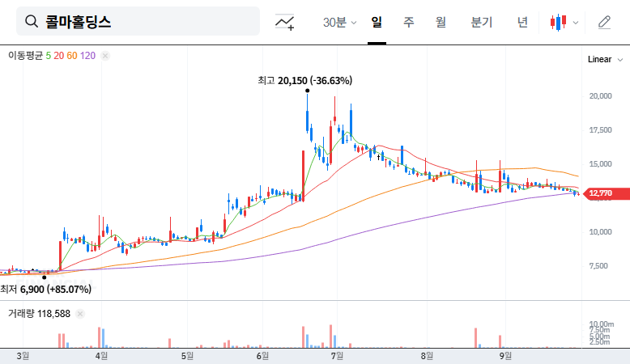
Task: Click the search magnifier icon
Action: [32, 21]
